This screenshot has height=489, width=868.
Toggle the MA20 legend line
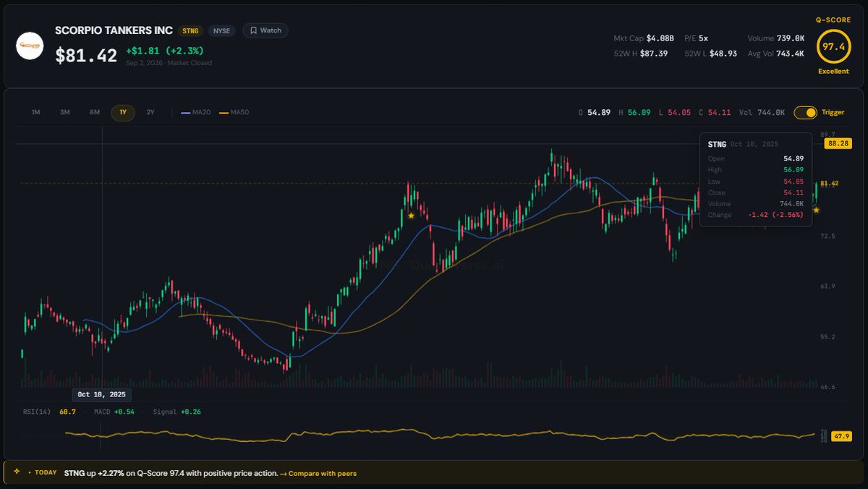(x=195, y=113)
